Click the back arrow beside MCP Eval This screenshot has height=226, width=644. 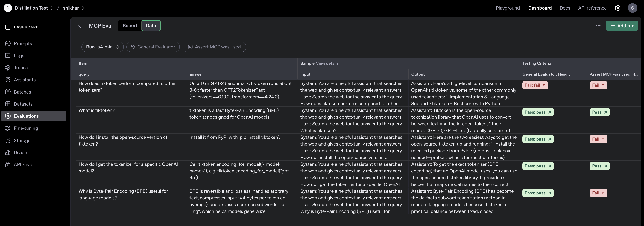[80, 26]
